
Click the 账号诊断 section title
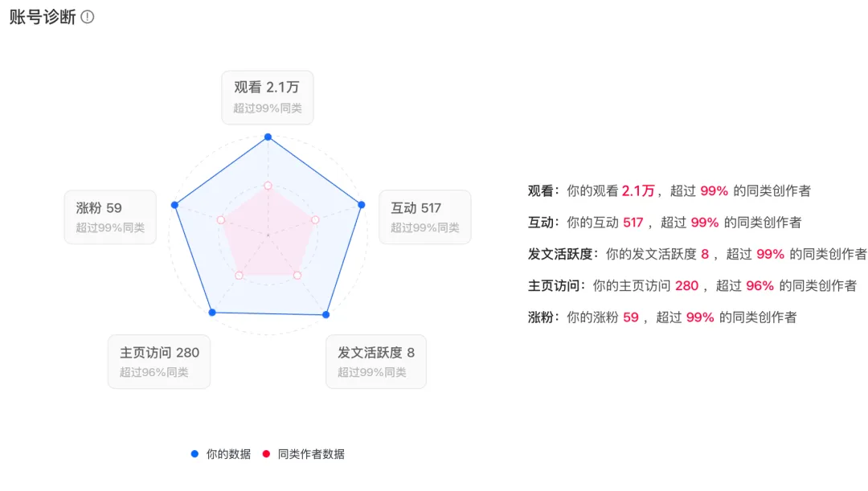[43, 17]
